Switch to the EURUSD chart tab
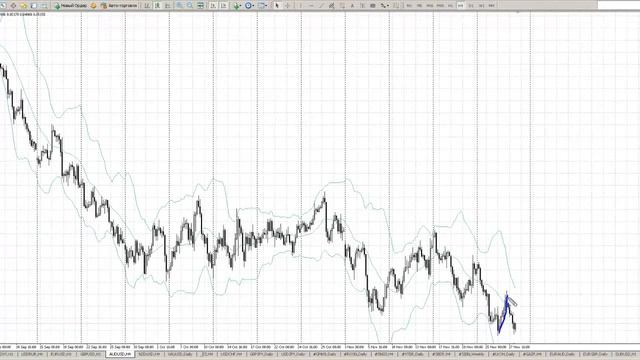 pos(61,354)
